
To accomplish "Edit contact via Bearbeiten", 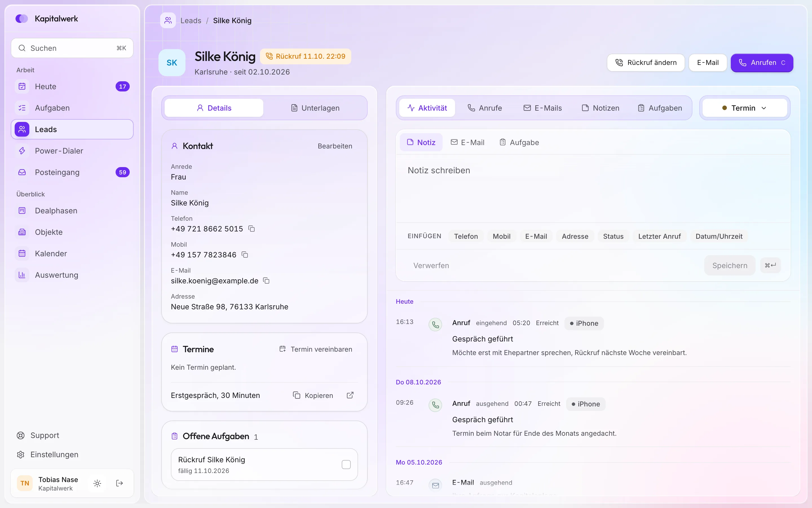I will click(335, 146).
